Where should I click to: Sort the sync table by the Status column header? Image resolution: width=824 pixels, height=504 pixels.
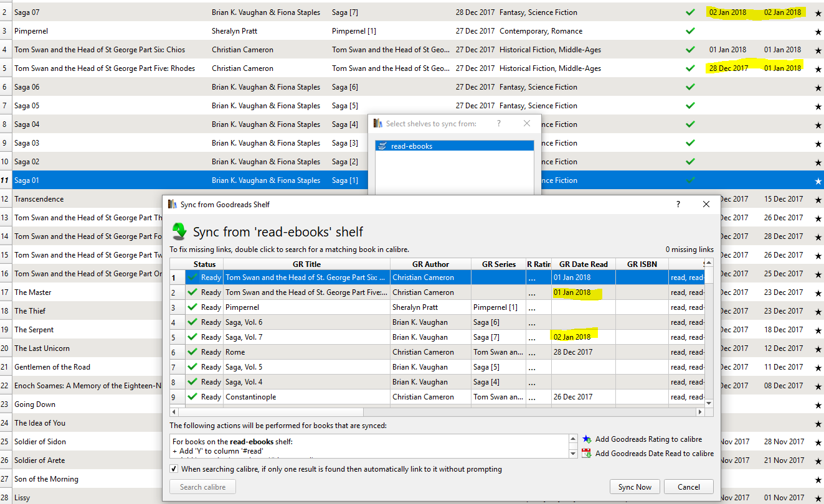tap(204, 264)
